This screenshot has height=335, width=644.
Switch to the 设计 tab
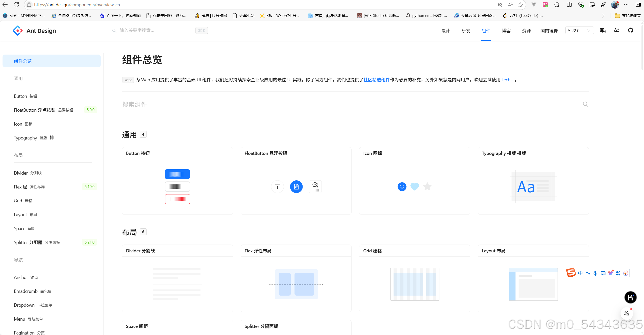[445, 31]
